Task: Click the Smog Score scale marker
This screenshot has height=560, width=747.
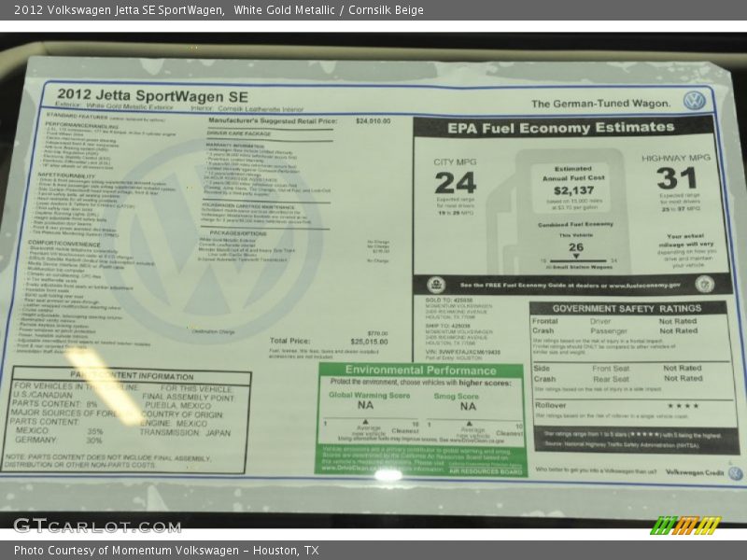Action: [469, 424]
